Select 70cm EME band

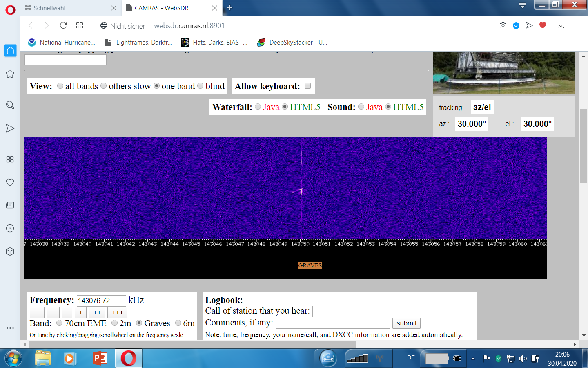[x=60, y=323]
